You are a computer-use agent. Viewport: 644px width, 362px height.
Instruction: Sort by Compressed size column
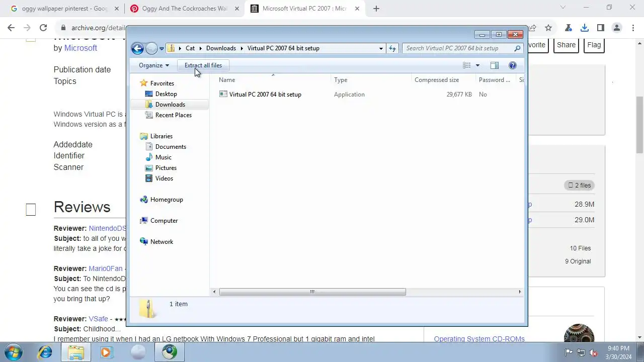click(443, 80)
